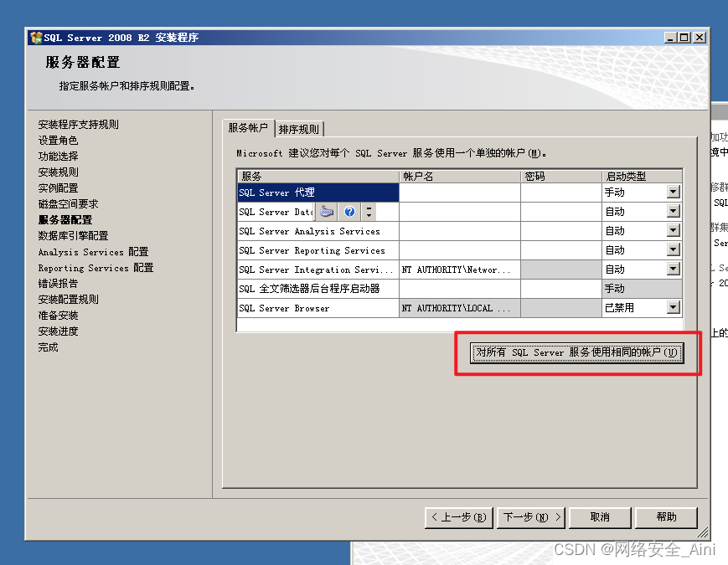Click 设置角色 step in sidebar
Image resolution: width=728 pixels, height=565 pixels.
(58, 140)
